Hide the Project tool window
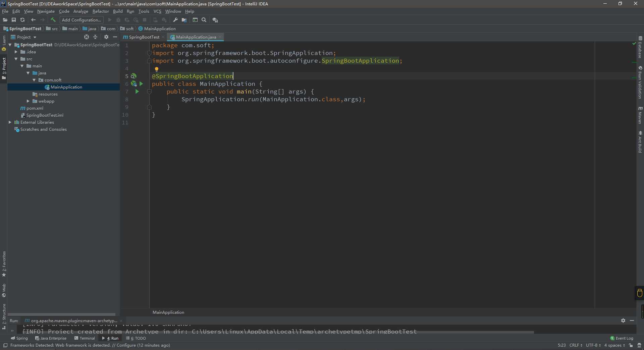This screenshot has width=644, height=350. point(115,37)
